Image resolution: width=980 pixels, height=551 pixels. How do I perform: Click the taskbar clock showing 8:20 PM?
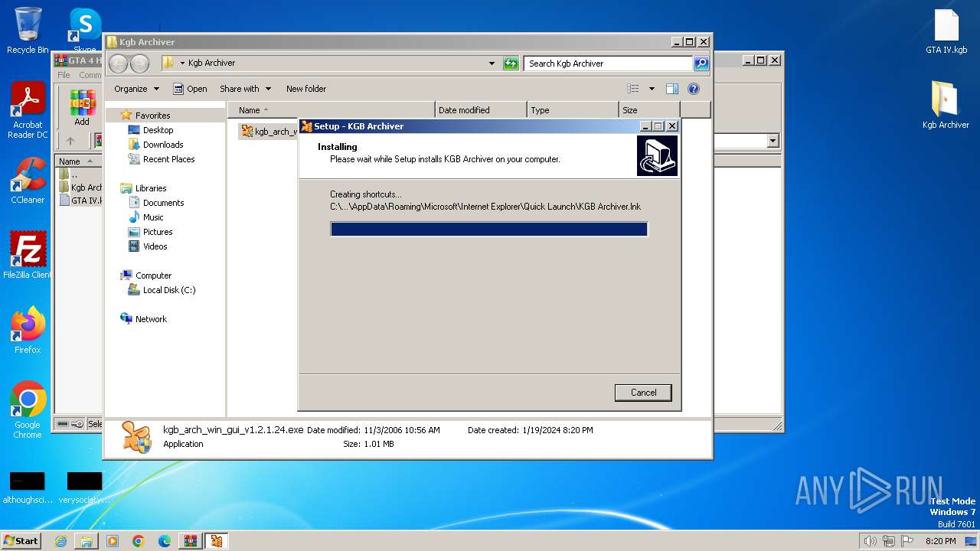(940, 541)
